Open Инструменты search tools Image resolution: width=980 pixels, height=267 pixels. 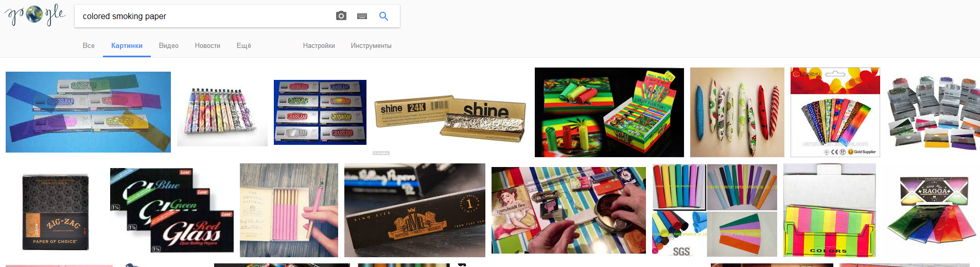click(x=371, y=45)
